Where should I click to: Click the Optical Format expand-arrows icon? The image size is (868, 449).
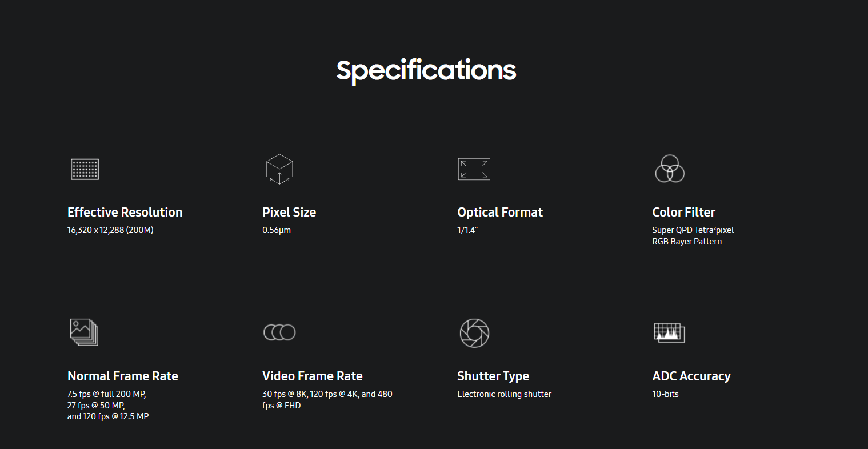(474, 169)
